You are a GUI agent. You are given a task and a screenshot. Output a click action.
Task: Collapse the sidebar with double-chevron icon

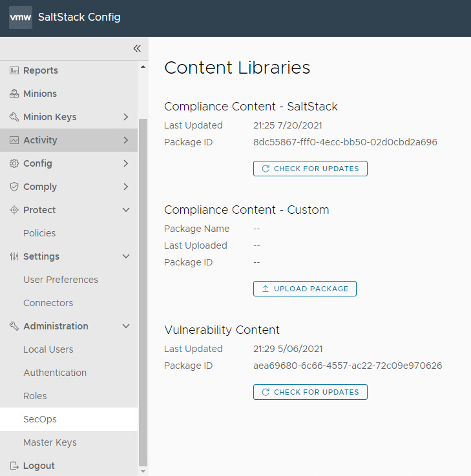pyautogui.click(x=137, y=48)
